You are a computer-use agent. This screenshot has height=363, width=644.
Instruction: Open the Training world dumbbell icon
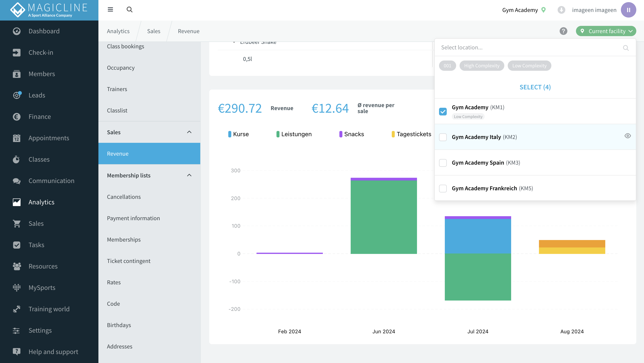pyautogui.click(x=16, y=309)
